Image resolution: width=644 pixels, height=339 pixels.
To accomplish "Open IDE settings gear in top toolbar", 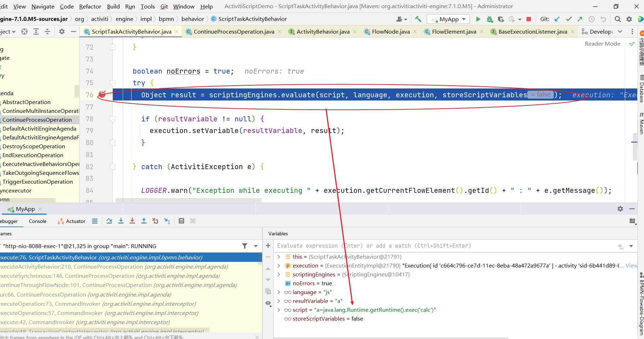I will [629, 19].
